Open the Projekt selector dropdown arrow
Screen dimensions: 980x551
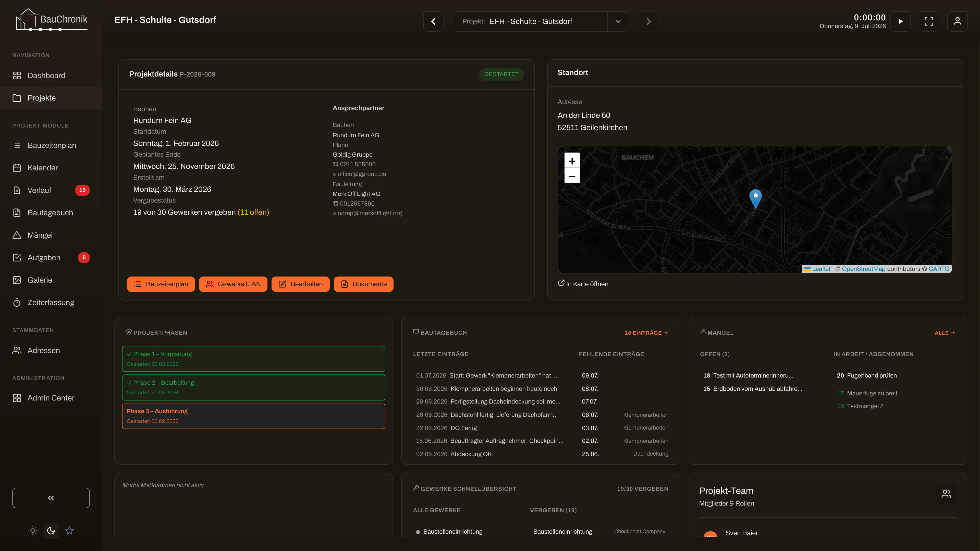[618, 21]
